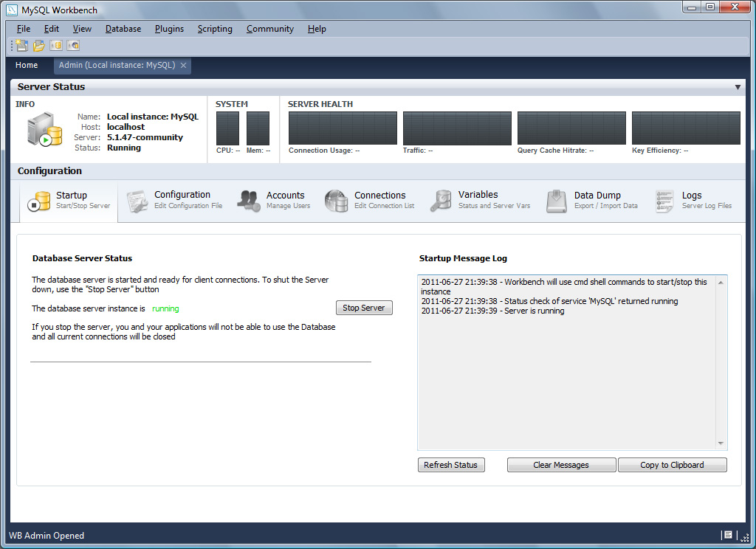This screenshot has width=756, height=549.
Task: Maximize the MySQL Workbench window
Action: (x=709, y=7)
